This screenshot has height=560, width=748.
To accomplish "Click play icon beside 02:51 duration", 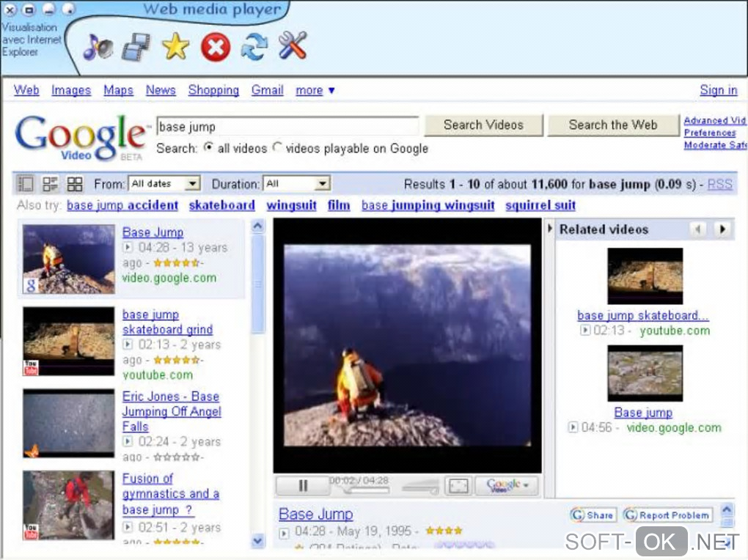I will click(x=128, y=527).
